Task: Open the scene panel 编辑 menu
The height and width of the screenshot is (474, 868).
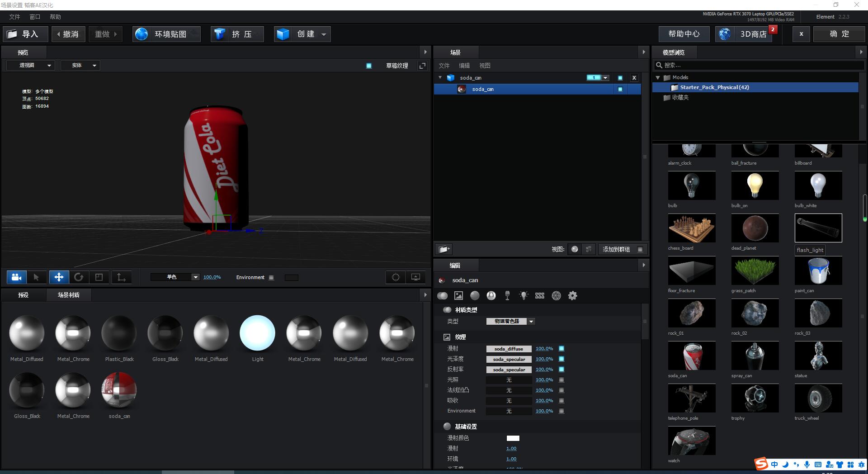Action: pyautogui.click(x=464, y=66)
